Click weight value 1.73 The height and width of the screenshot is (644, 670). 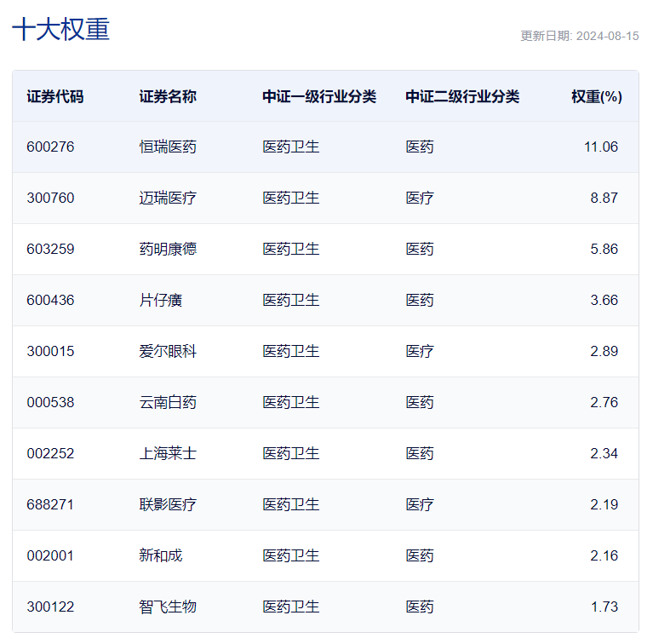[x=604, y=607]
